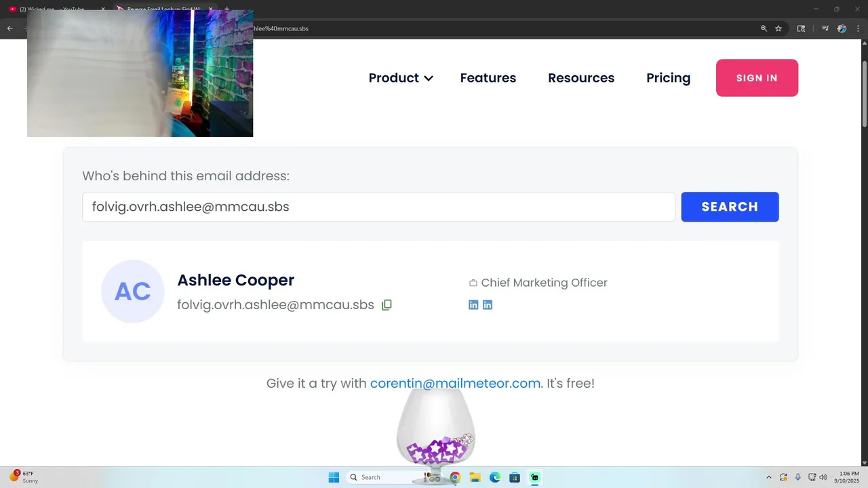Switch to the Reverse Email Lookup tab
868x488 pixels.
click(164, 9)
